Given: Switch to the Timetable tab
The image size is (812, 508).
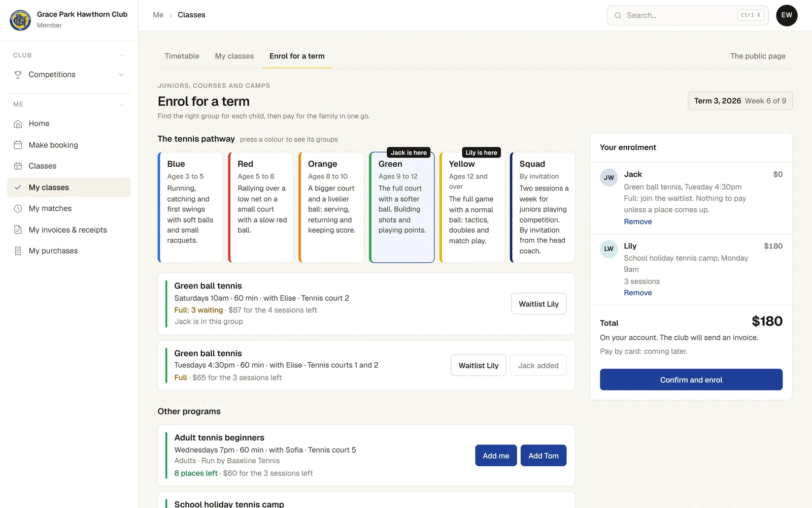Looking at the screenshot, I should pos(182,56).
